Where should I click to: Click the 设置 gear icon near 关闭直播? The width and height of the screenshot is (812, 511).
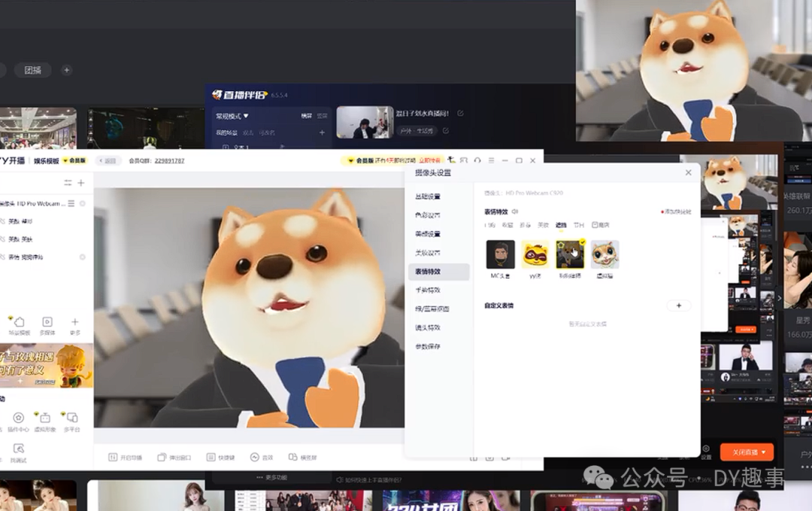706,452
